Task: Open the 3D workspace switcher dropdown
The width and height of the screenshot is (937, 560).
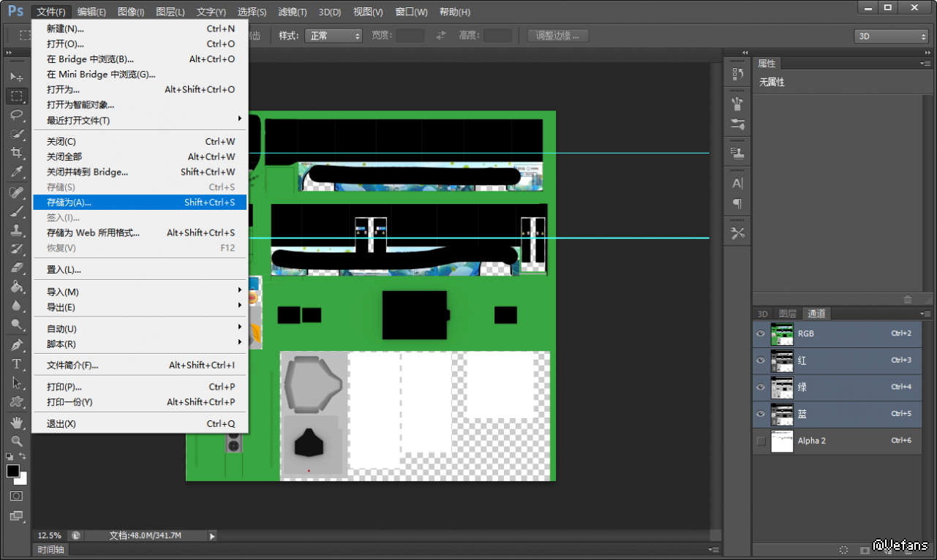Action: [890, 37]
